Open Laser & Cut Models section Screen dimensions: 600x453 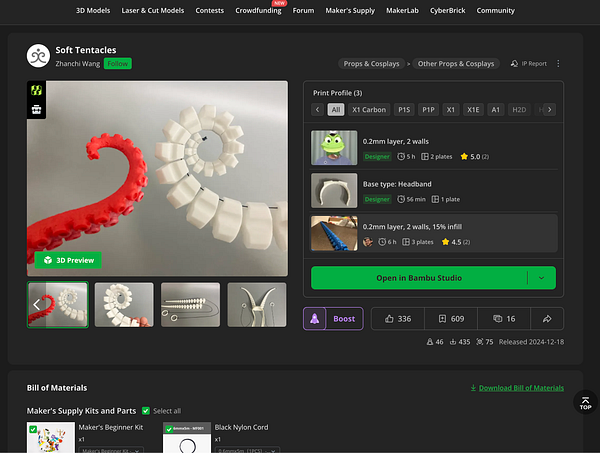(153, 11)
